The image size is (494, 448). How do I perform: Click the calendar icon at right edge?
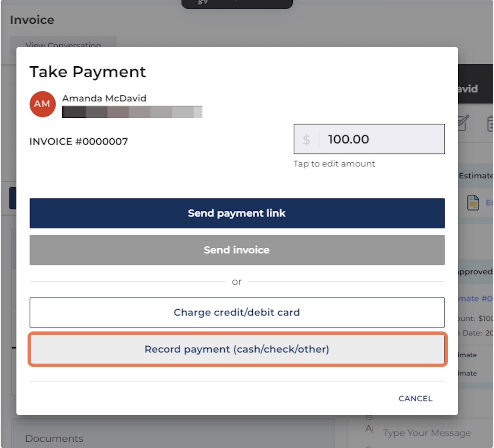point(490,124)
